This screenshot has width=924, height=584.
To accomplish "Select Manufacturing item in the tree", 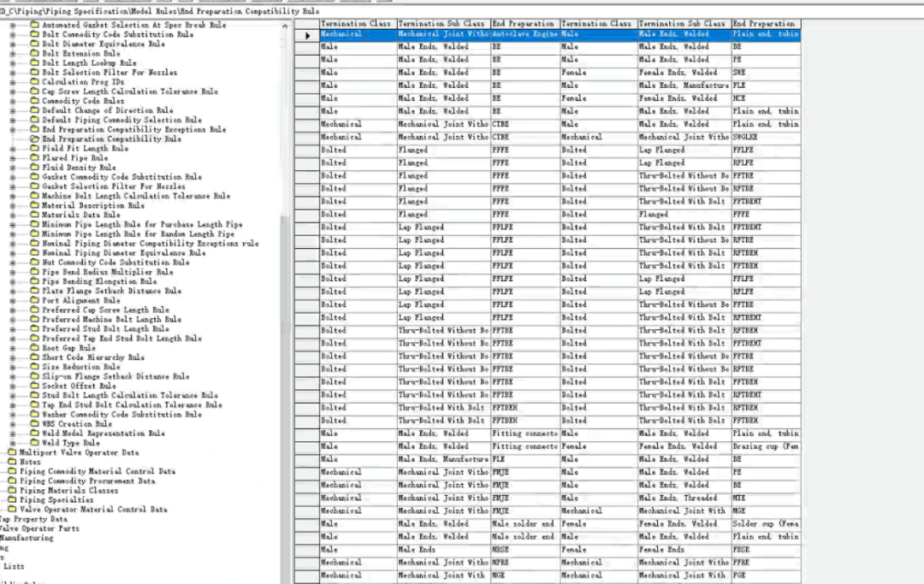I will [27, 538].
